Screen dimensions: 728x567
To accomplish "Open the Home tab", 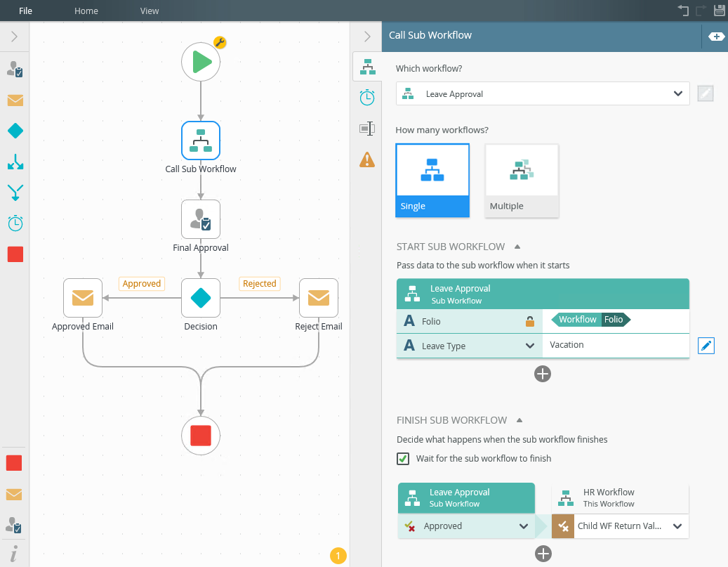I will pyautogui.click(x=86, y=11).
